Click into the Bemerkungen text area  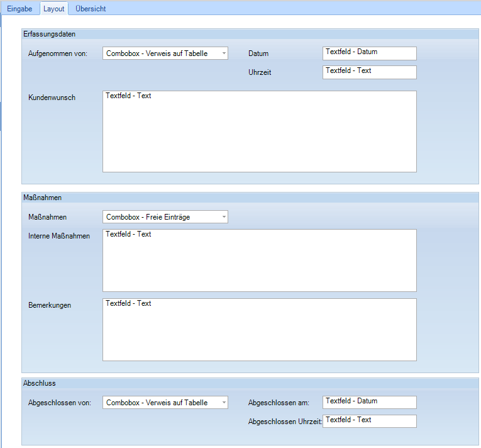click(x=259, y=330)
